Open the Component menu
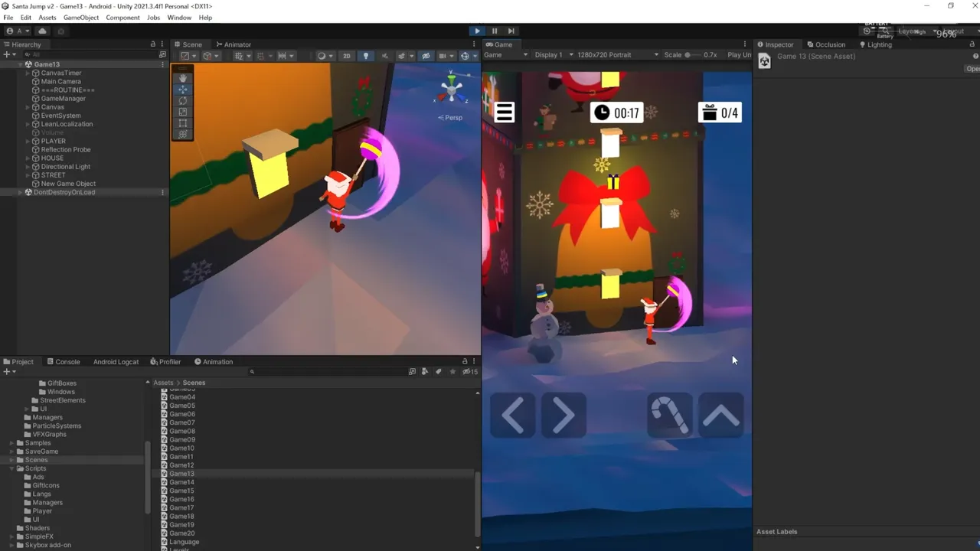This screenshot has height=551, width=980. coord(122,17)
